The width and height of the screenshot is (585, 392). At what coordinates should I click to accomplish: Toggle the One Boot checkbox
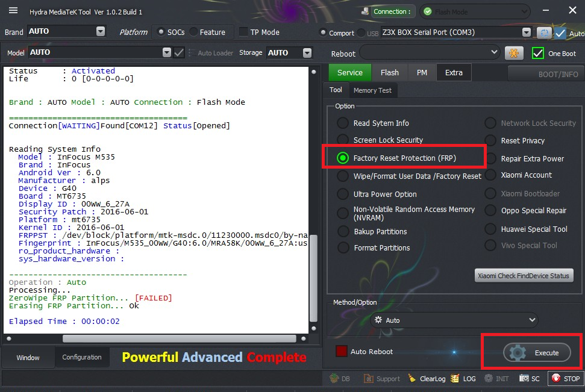537,54
